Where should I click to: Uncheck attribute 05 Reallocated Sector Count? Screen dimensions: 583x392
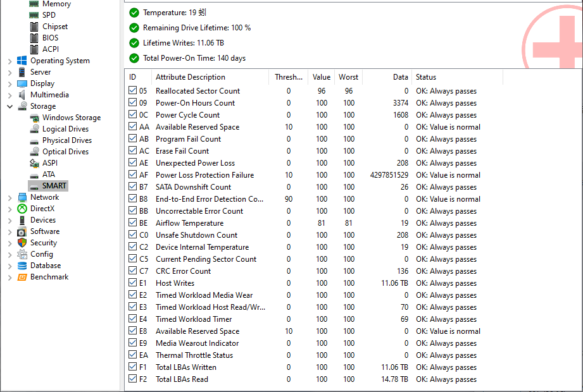pos(132,90)
